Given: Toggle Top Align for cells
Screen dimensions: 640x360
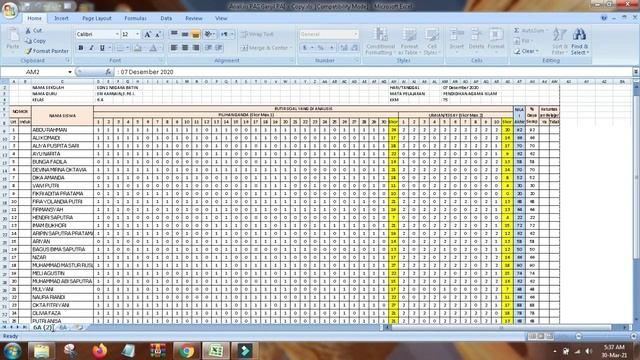Looking at the screenshot, I should coord(174,34).
